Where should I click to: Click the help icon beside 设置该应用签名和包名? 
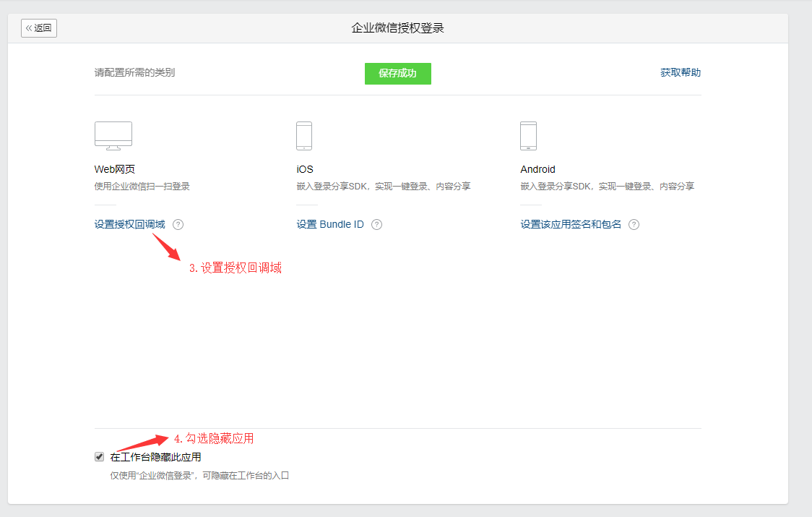coord(634,224)
